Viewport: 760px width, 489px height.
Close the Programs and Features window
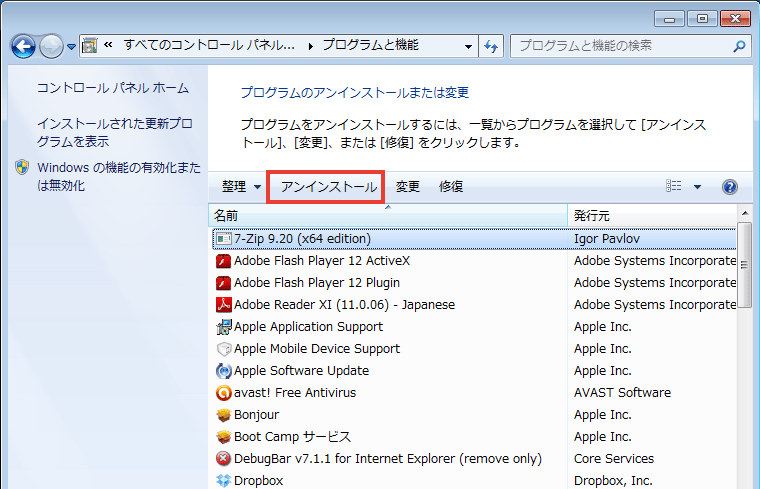(x=735, y=19)
